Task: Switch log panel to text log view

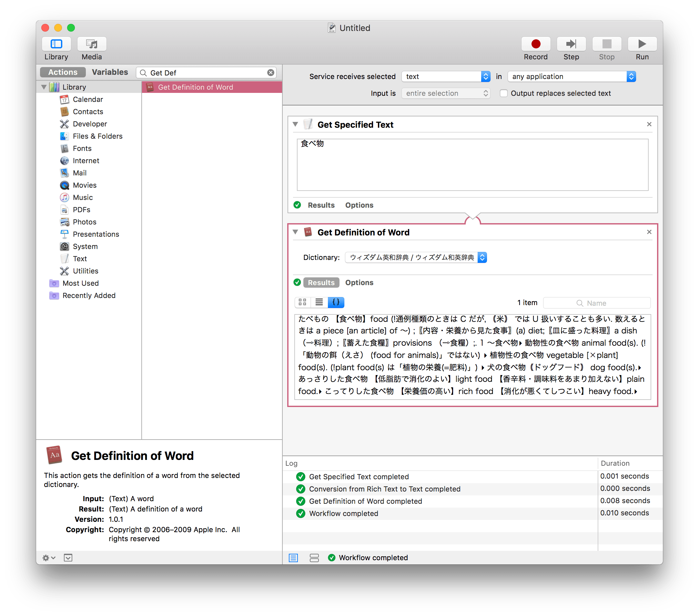Action: [293, 558]
